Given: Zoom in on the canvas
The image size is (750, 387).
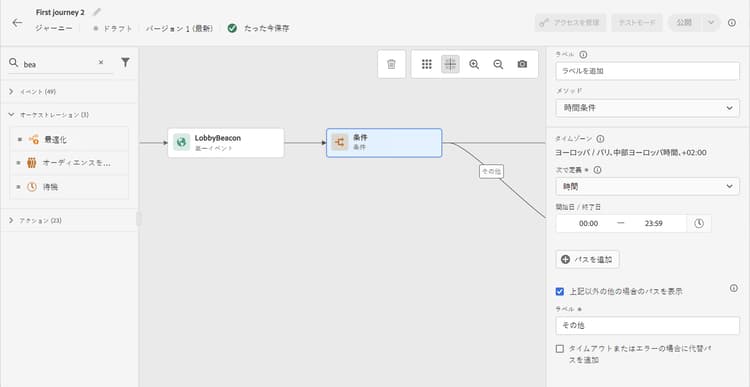Looking at the screenshot, I should (x=474, y=64).
